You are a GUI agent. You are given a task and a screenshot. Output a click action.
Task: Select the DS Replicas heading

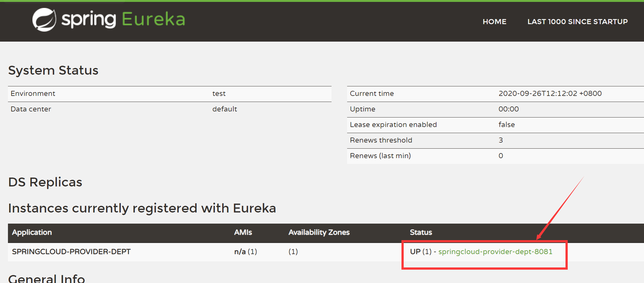pos(45,182)
